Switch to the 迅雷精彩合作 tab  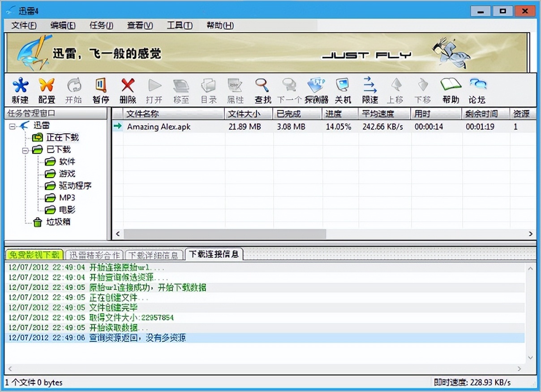point(94,255)
